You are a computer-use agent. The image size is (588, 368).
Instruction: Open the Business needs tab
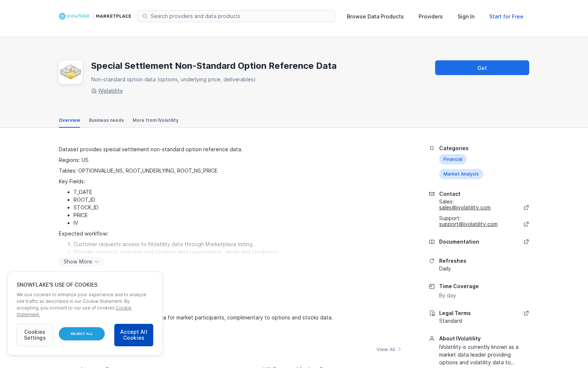click(106, 120)
